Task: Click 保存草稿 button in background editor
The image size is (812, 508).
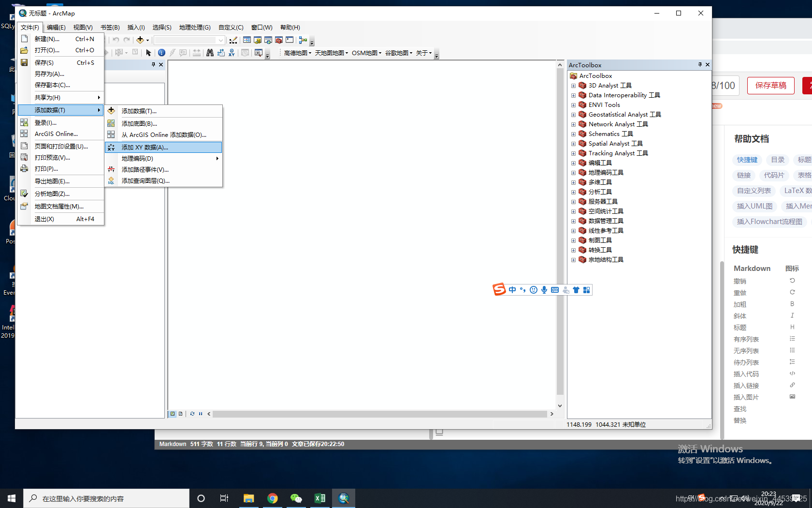Action: tap(771, 86)
